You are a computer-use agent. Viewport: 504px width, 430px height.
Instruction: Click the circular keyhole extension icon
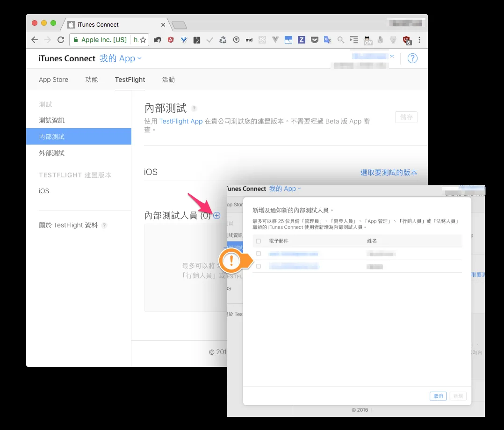[x=236, y=40]
